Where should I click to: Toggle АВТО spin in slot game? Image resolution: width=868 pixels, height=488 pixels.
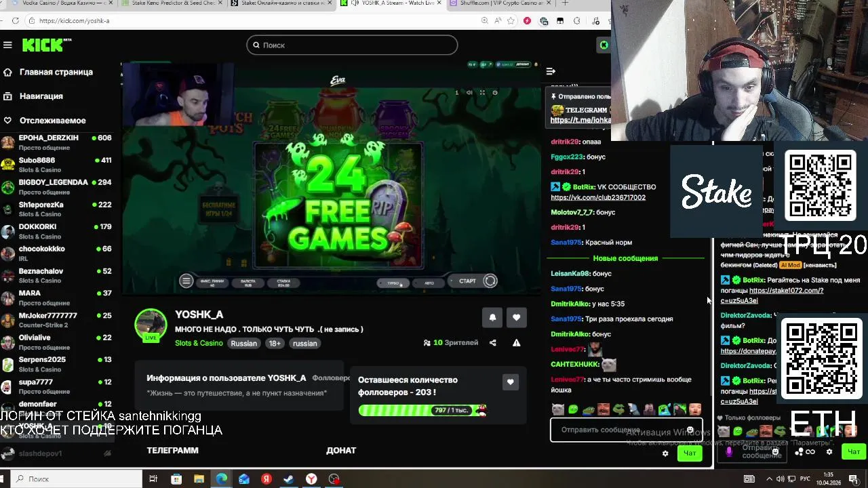[x=429, y=283]
